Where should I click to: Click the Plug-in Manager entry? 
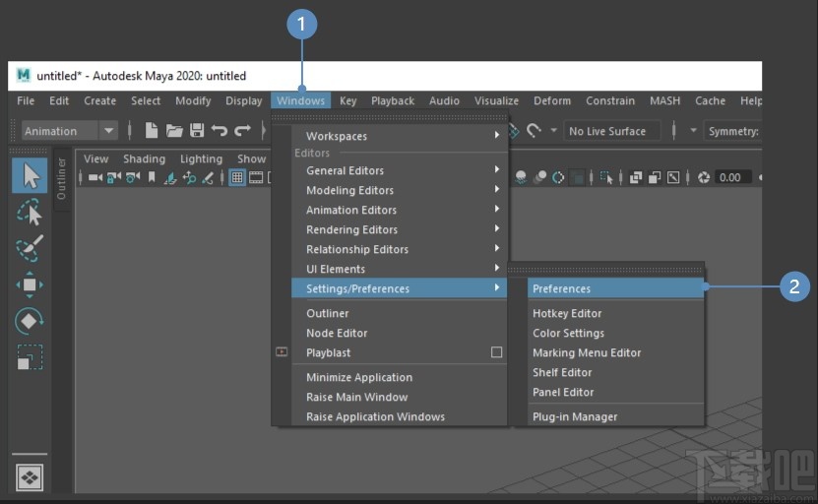coord(575,416)
